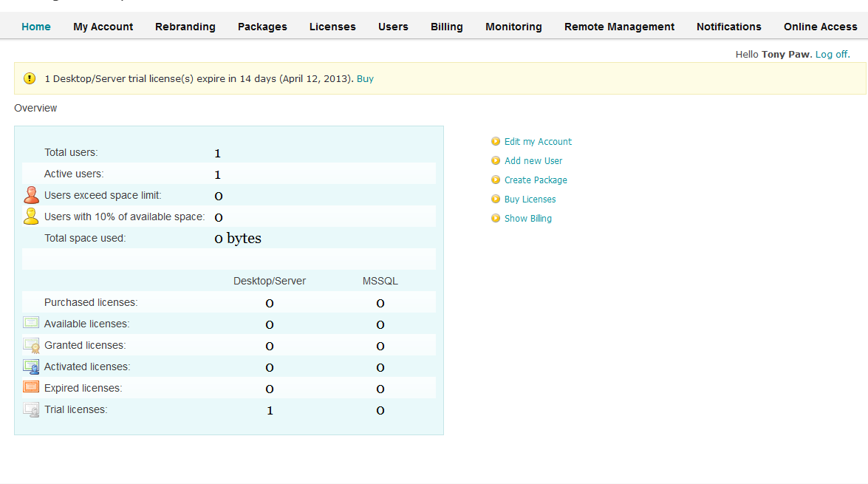Click the Buy link in trial warning

click(365, 78)
